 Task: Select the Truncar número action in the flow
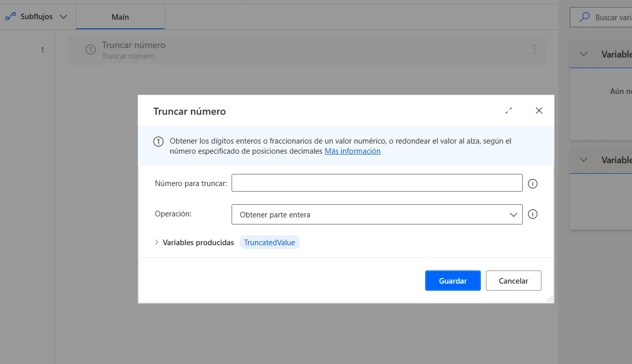point(307,50)
